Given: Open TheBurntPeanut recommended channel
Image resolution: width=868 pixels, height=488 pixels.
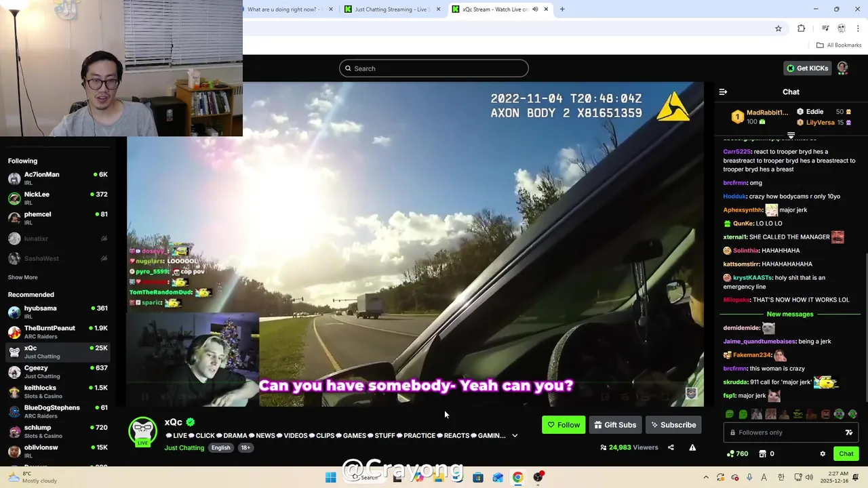Looking at the screenshot, I should (58, 331).
